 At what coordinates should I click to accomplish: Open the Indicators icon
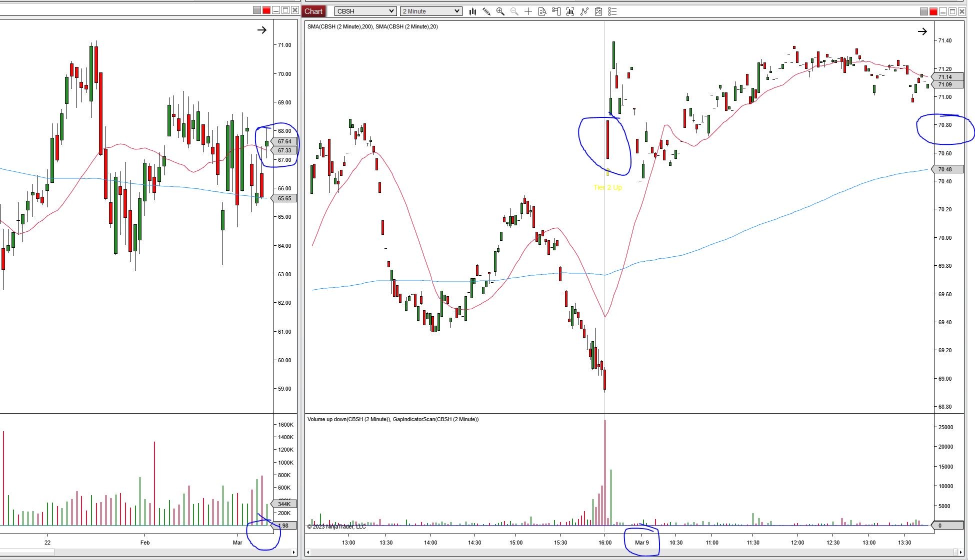(570, 11)
